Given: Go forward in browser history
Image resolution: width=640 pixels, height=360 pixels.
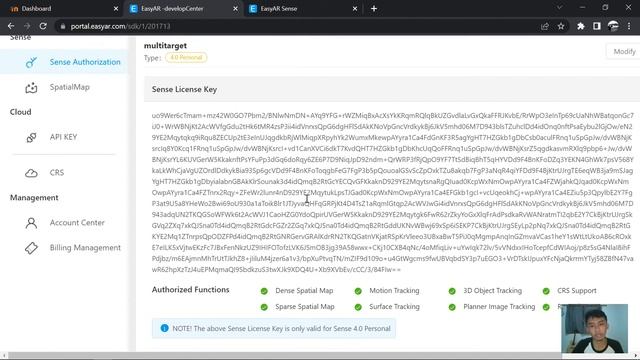Looking at the screenshot, I should tap(27, 26).
